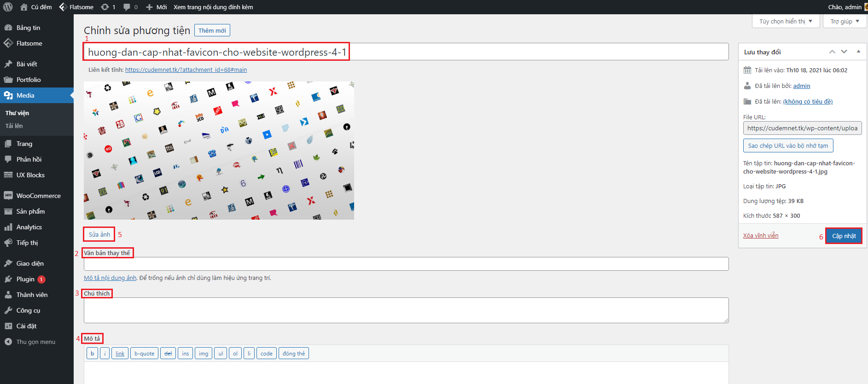Screen dimensions: 868x384
Task: Move Lưu thay đổi panel down
Action: coord(844,52)
